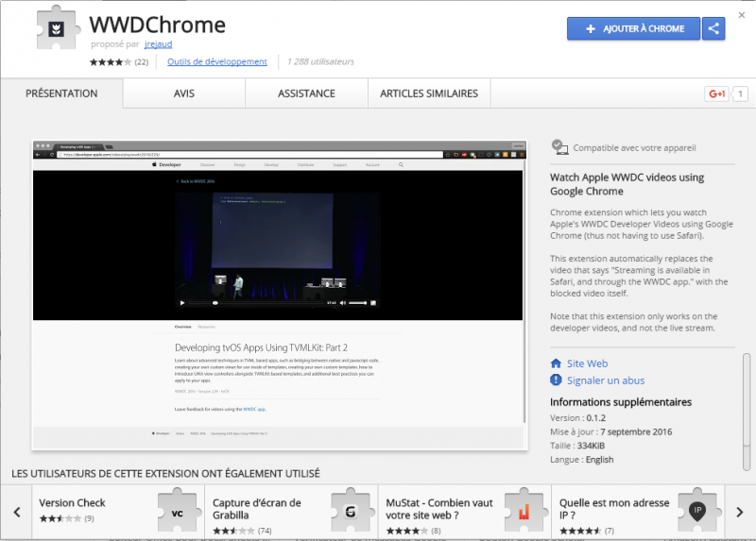This screenshot has width=756, height=541.
Task: Click the compatible device checkmark icon
Action: [559, 147]
